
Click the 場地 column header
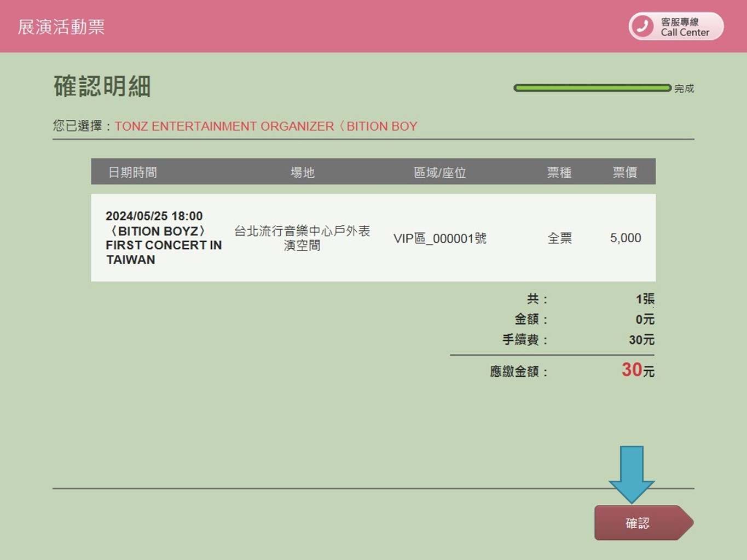[x=302, y=172]
